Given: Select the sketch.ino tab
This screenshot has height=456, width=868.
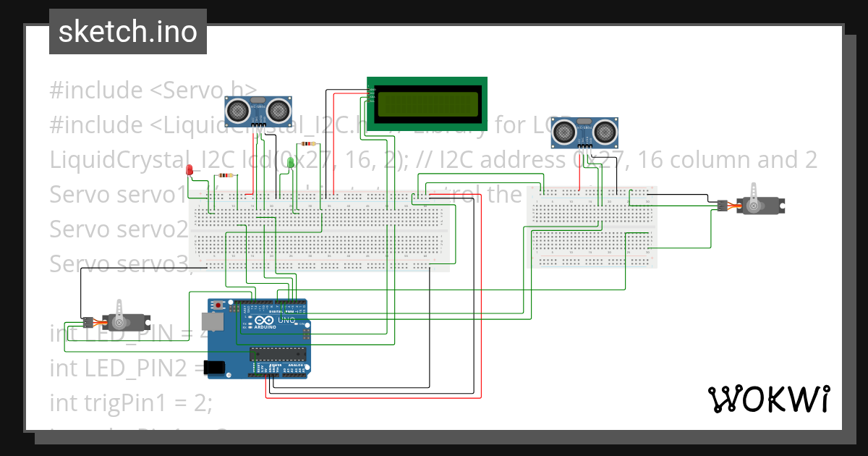Looking at the screenshot, I should [127, 31].
